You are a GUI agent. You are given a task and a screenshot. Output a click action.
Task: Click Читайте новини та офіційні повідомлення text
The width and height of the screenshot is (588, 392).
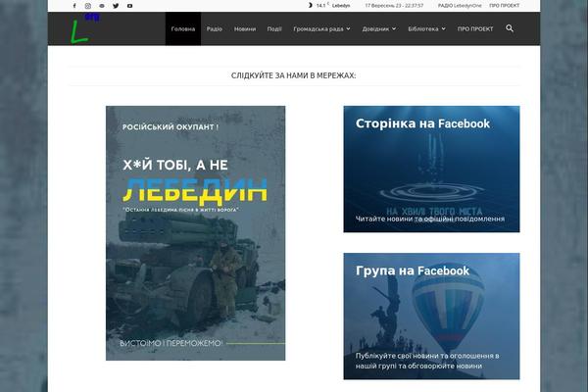click(x=430, y=219)
